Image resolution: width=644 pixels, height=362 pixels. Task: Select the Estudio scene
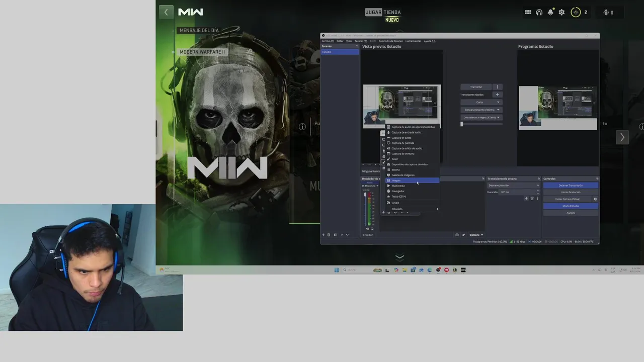pyautogui.click(x=340, y=52)
